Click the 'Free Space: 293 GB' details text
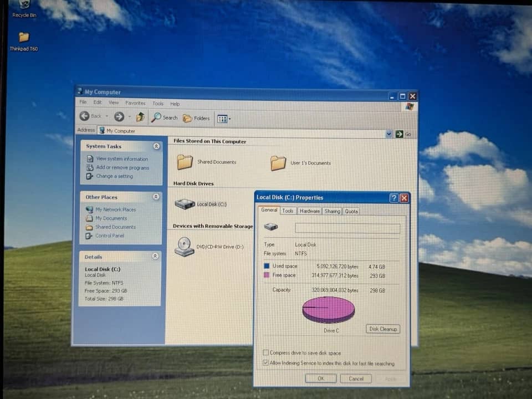Screen dimensions: 532x399 pyautogui.click(x=105, y=291)
